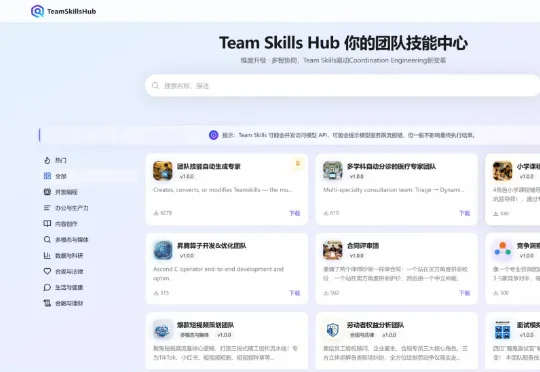Image resolution: width=540 pixels, height=372 pixels.
Task: Download the 多学科自动分诊的医疗专家团队 skill
Action: pyautogui.click(x=465, y=213)
